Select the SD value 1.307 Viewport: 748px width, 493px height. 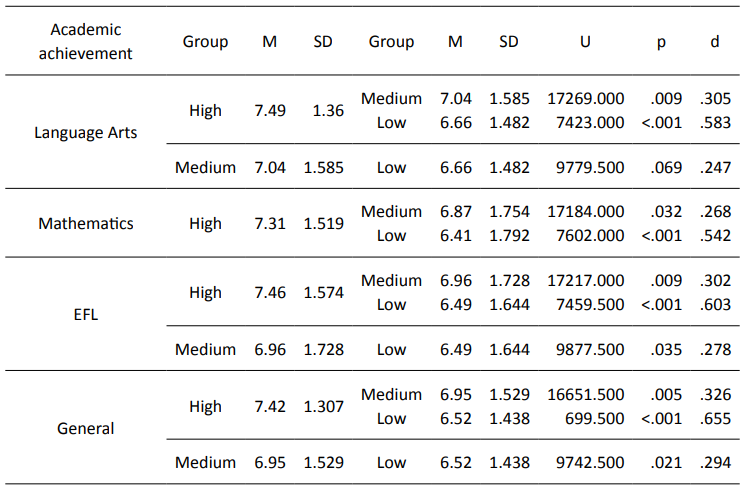(324, 406)
